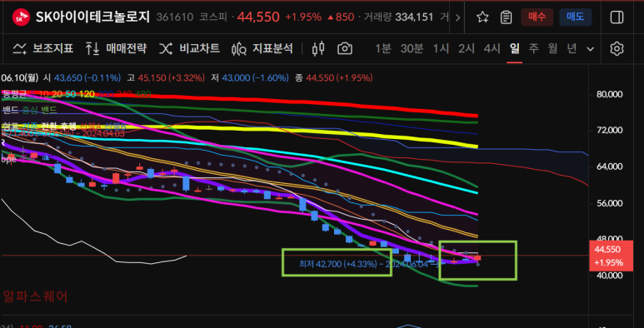This screenshot has width=644, height=328.
Task: Click open price 43,650 (-0.11%)
Action: click(x=87, y=77)
